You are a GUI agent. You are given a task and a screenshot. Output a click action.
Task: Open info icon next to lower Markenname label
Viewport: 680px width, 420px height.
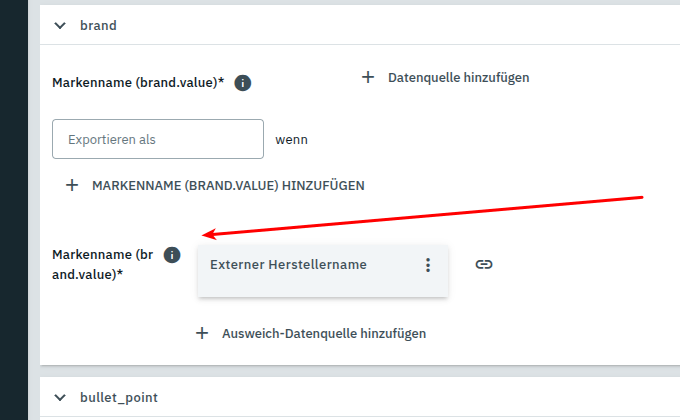click(x=172, y=255)
